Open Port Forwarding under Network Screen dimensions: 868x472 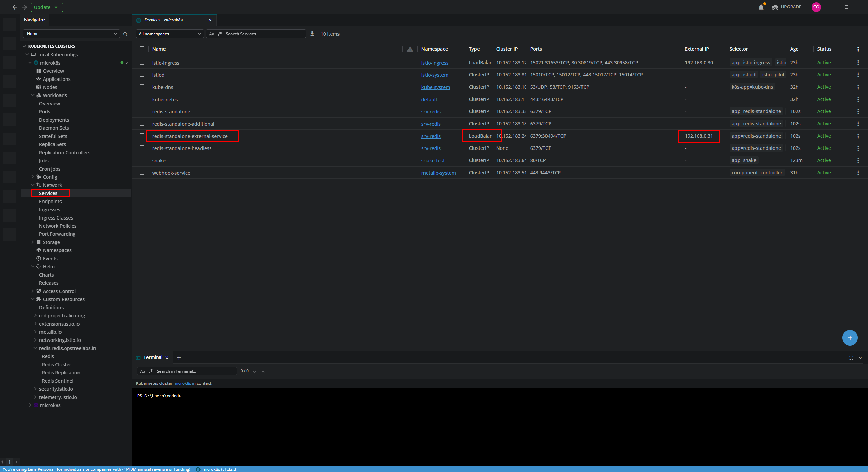57,234
